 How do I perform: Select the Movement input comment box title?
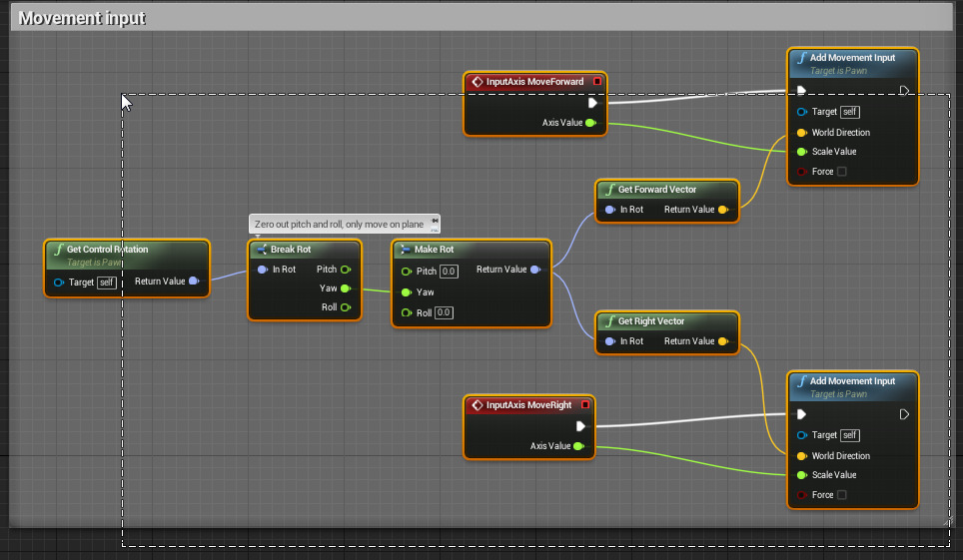(82, 18)
